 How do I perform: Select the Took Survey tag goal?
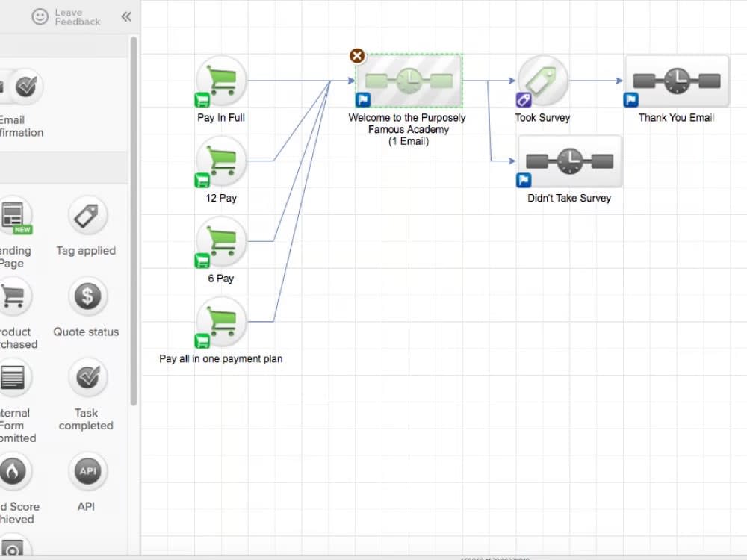(x=542, y=81)
